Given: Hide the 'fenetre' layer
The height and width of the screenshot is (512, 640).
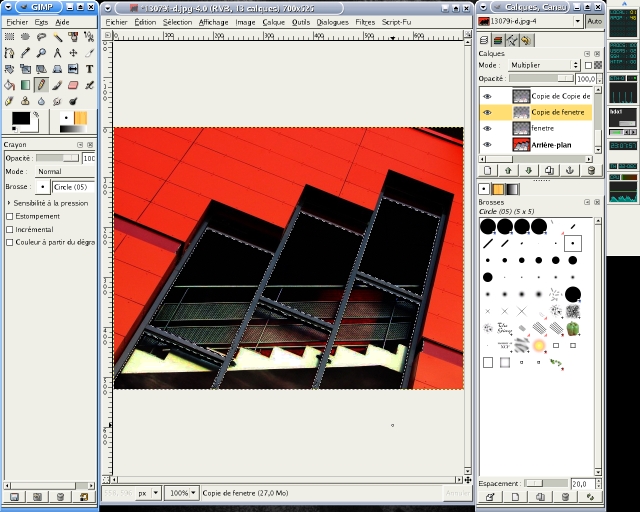Looking at the screenshot, I should tap(487, 128).
